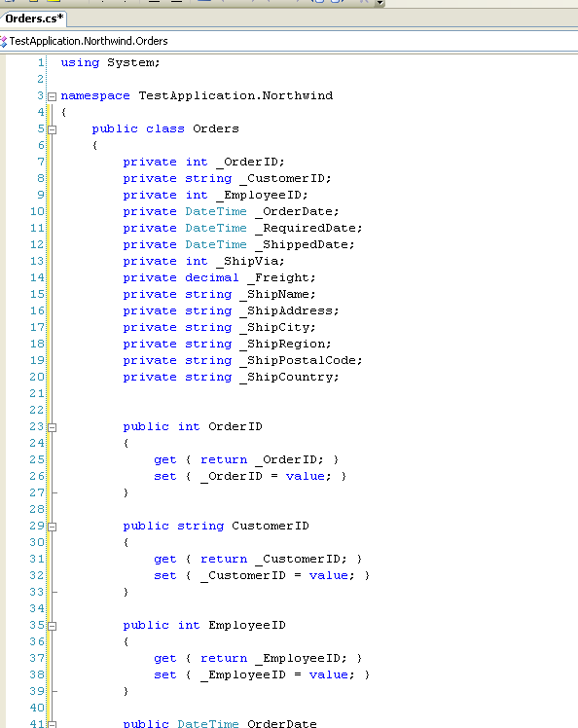
Task: Click the get accessor of OrderID
Action: 165,459
